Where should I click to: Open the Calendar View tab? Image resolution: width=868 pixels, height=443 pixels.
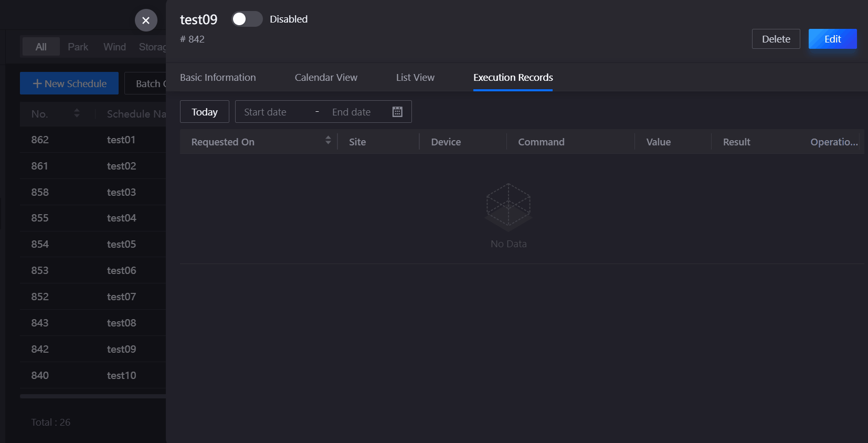click(326, 78)
